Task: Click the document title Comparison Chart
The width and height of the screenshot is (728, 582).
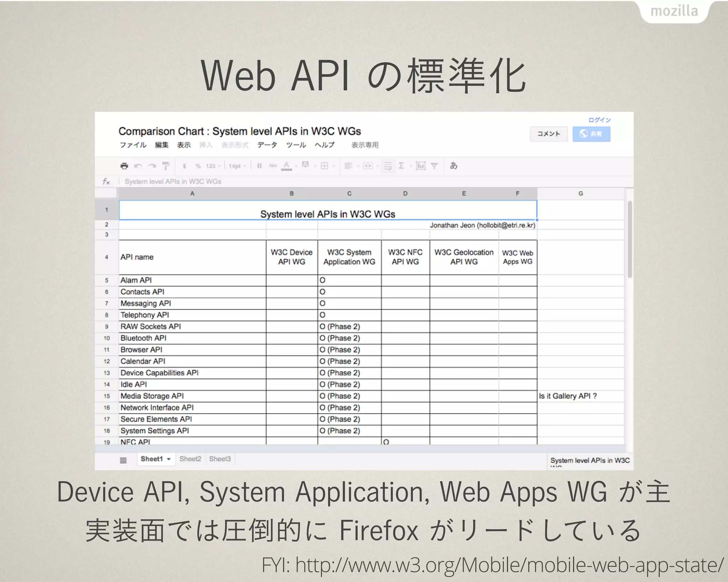Action: point(240,131)
